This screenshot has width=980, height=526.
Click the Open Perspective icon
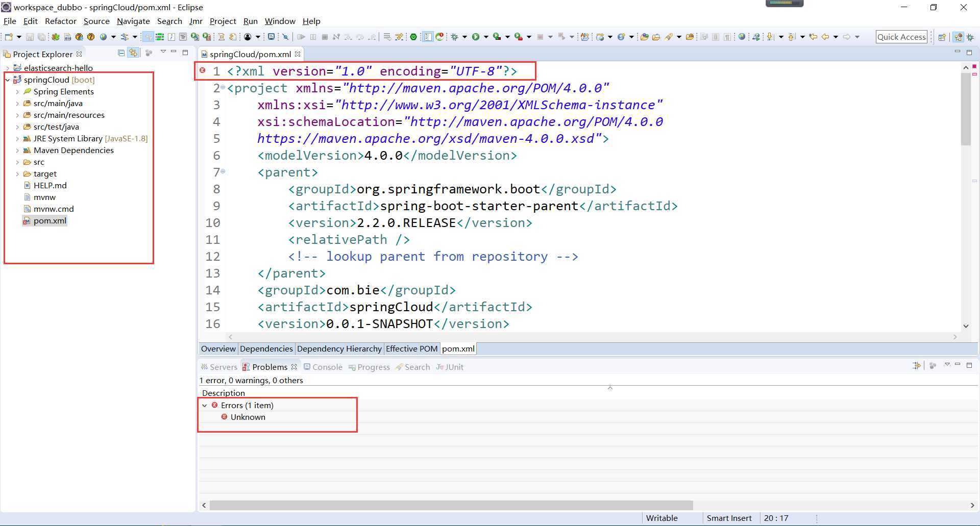(942, 37)
